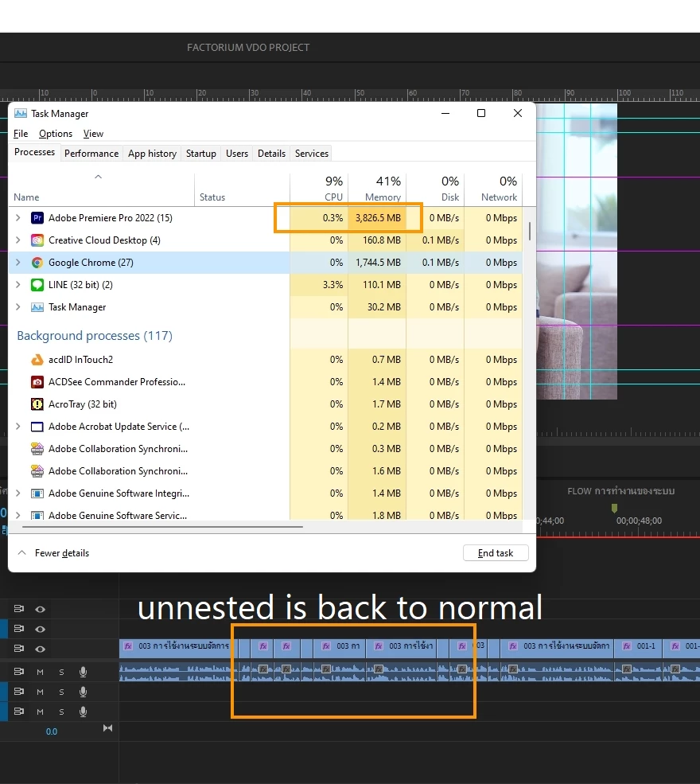The height and width of the screenshot is (784, 700).
Task: Expand Adobe Genuine Software Service row
Action: [18, 515]
